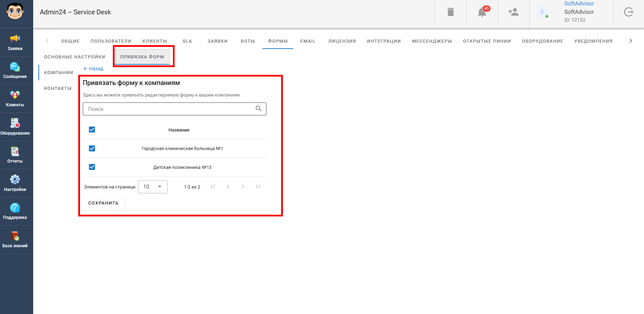Open База знаний in the sidebar
This screenshot has width=644, height=314.
tap(15, 240)
